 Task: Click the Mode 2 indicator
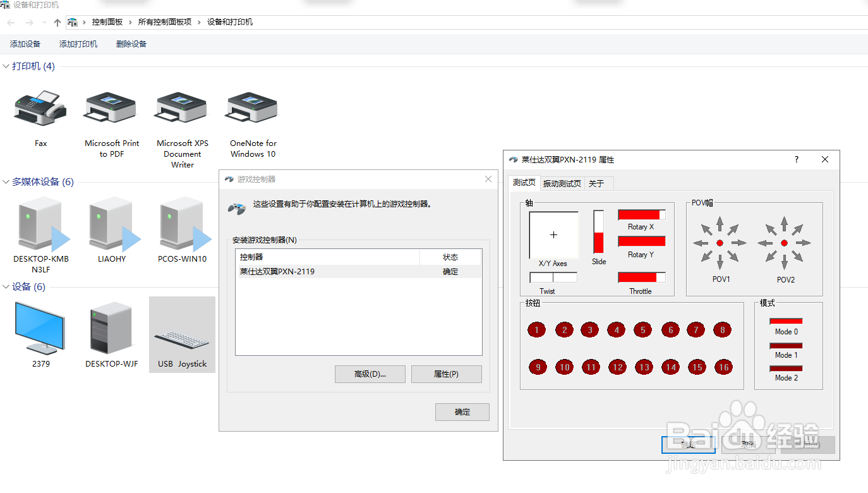pyautogui.click(x=786, y=368)
